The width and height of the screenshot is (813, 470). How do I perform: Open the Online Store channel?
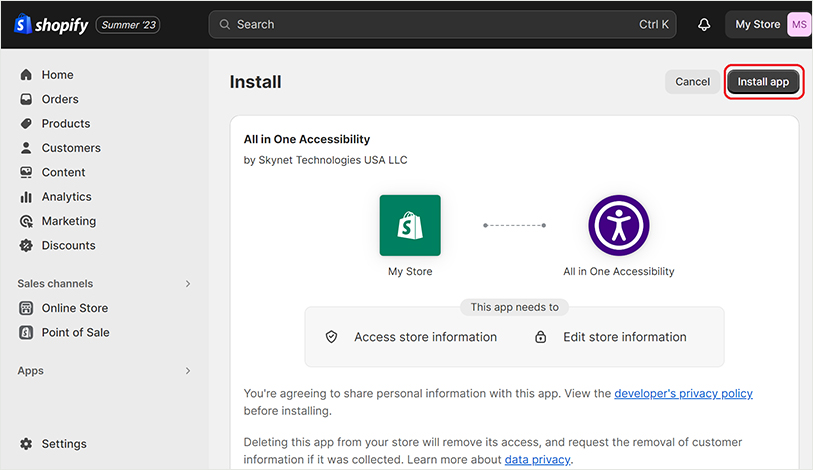[x=75, y=308]
